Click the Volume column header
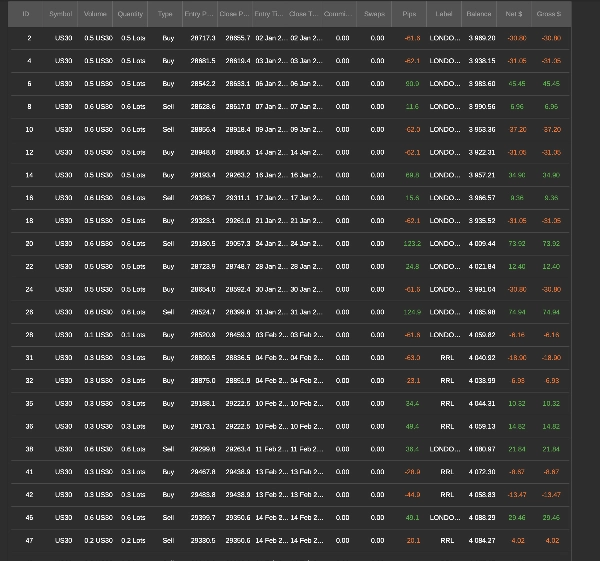600x561 pixels. (95, 14)
